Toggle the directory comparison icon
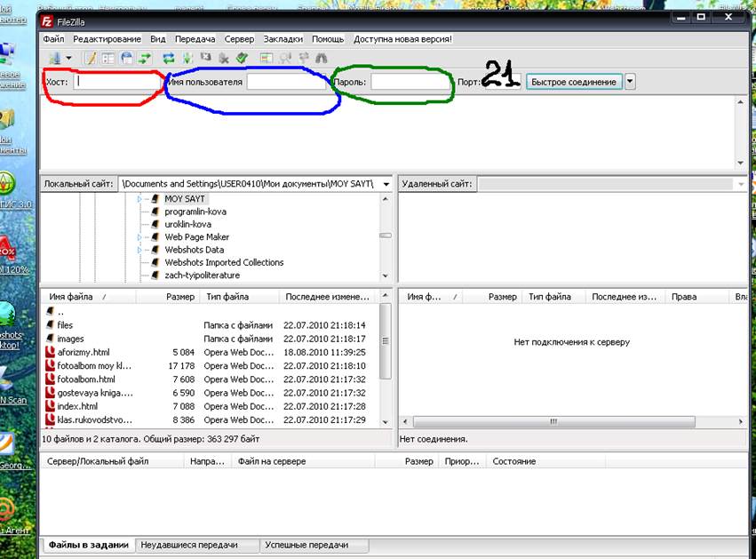This screenshot has width=756, height=559. 285,59
